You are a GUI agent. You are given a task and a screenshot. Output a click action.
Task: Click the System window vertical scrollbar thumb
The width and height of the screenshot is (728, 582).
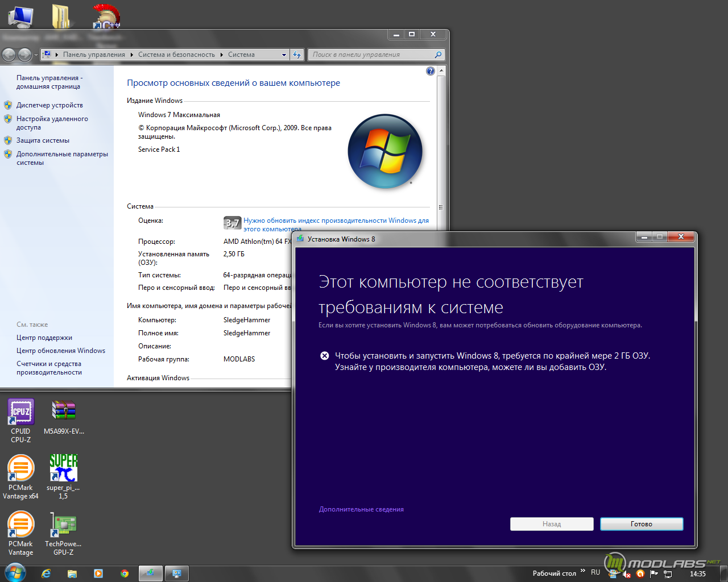tap(441, 207)
